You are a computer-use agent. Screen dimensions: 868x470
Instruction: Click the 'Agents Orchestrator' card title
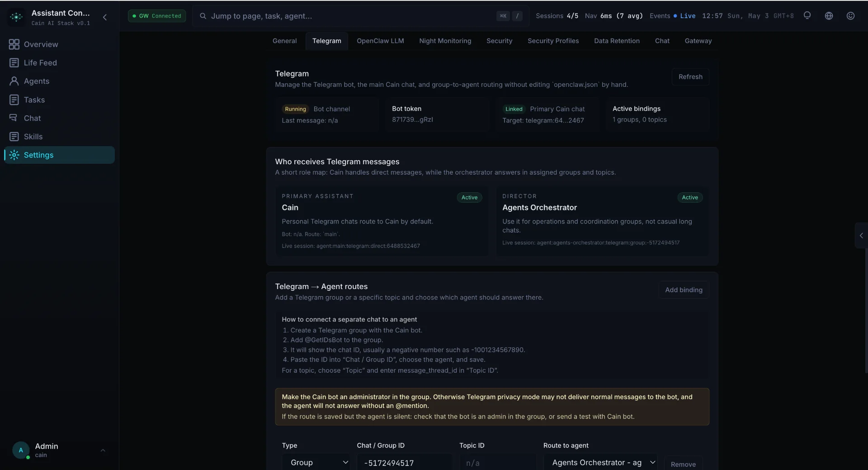tap(539, 208)
